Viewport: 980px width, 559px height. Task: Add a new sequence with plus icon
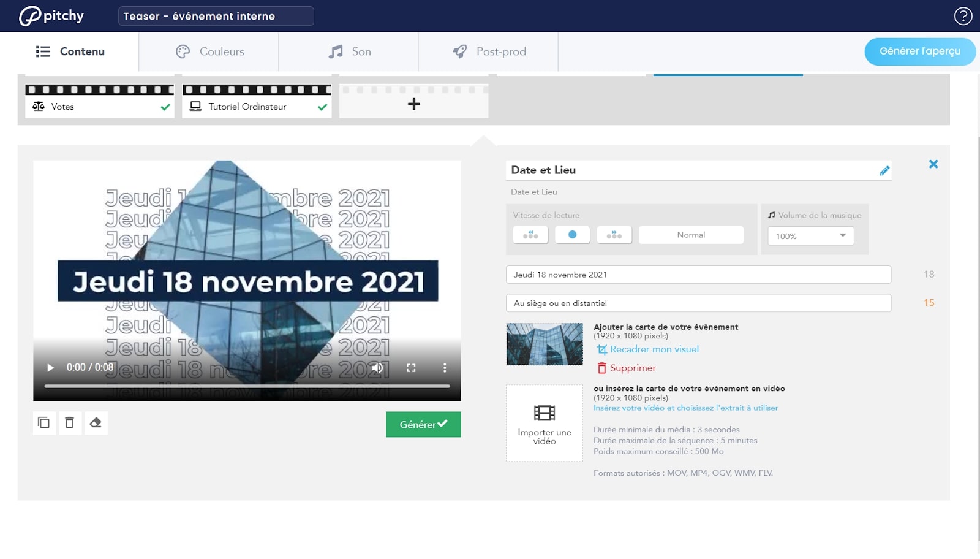[x=414, y=104]
